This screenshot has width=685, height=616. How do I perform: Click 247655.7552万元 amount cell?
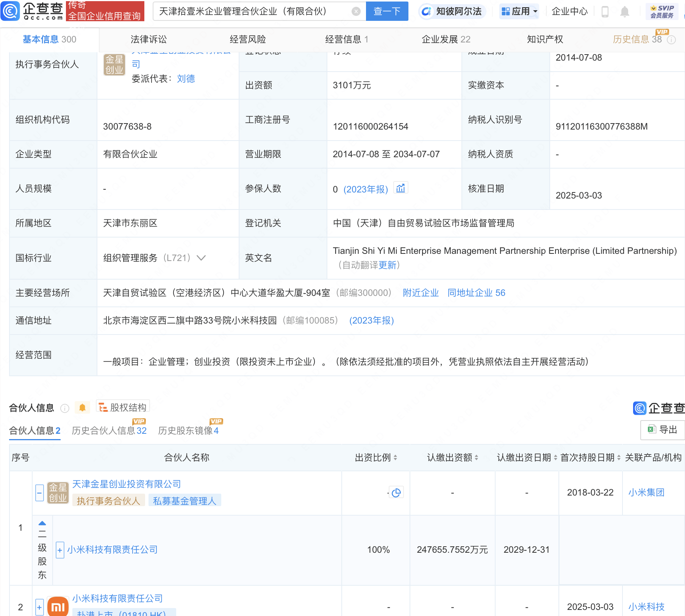pyautogui.click(x=452, y=550)
